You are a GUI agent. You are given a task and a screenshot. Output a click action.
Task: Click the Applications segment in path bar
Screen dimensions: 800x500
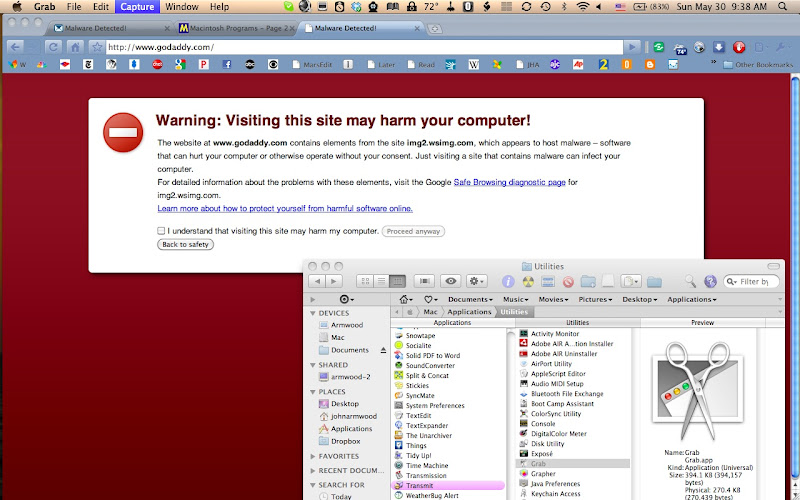(469, 312)
